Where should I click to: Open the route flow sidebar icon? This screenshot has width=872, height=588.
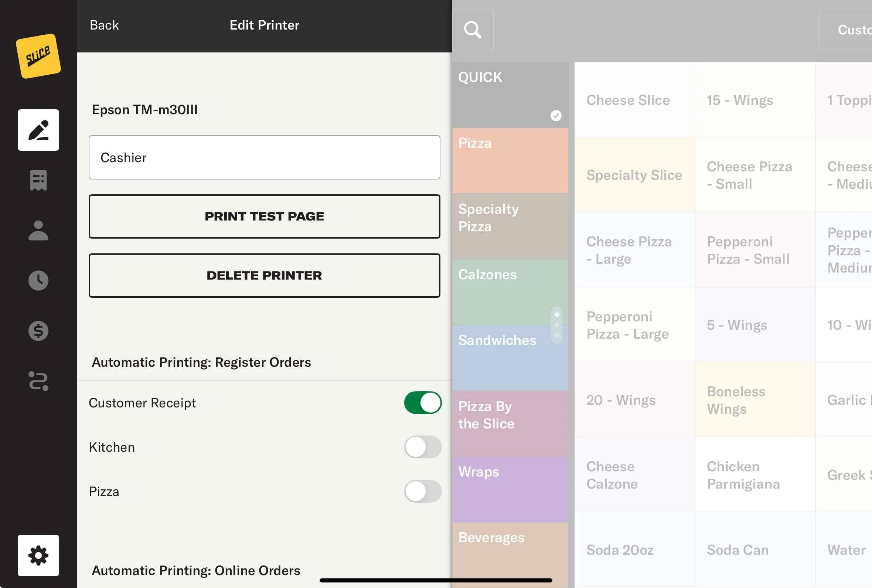click(x=38, y=381)
